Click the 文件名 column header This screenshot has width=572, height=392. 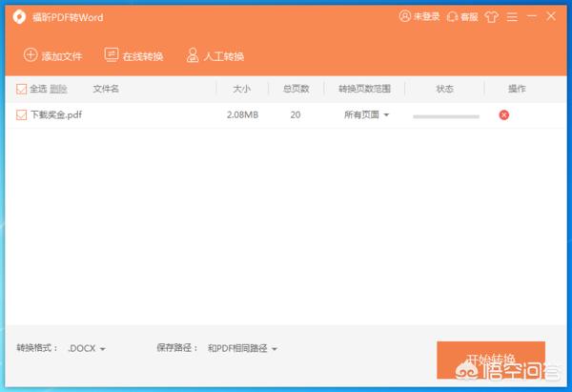(x=106, y=89)
